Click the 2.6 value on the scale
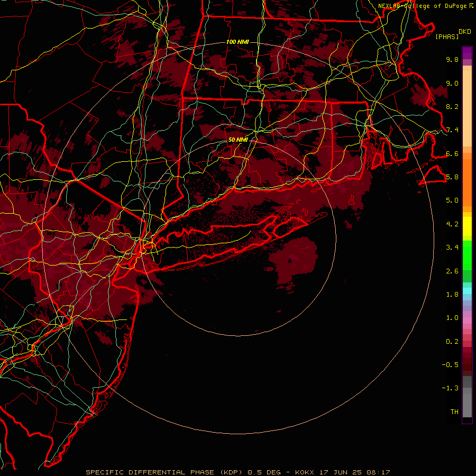 point(452,271)
